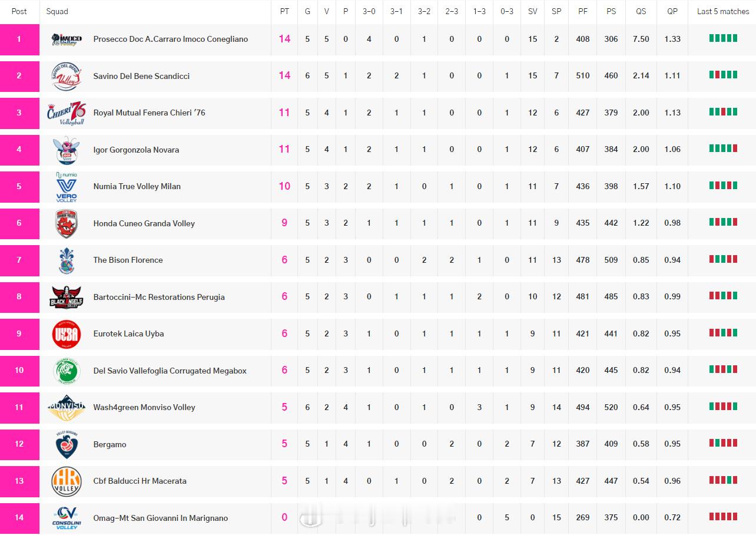
Task: Open Del Savio Vallefoglia Corrugated Megabox
Action: tap(170, 371)
